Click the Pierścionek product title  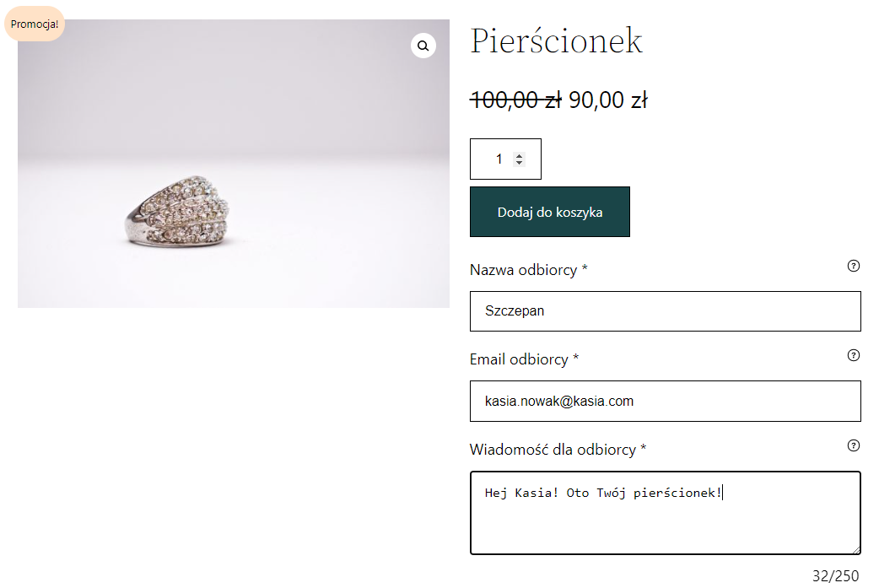click(x=556, y=41)
